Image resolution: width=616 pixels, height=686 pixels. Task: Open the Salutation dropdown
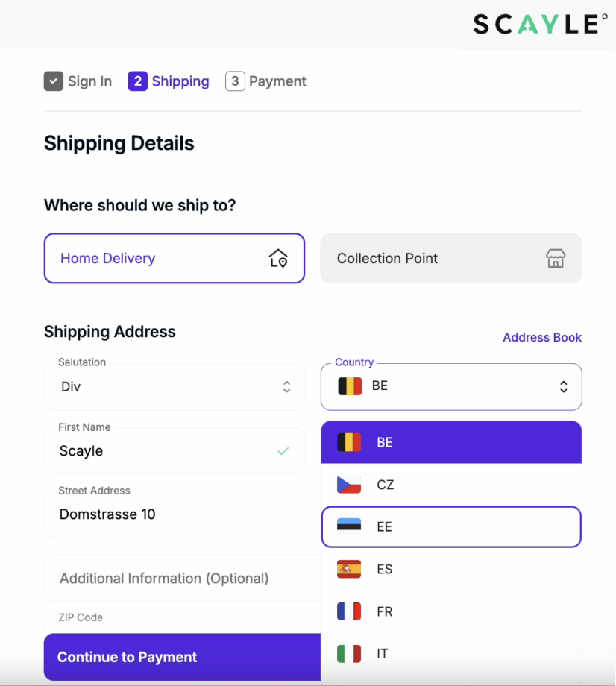point(174,386)
